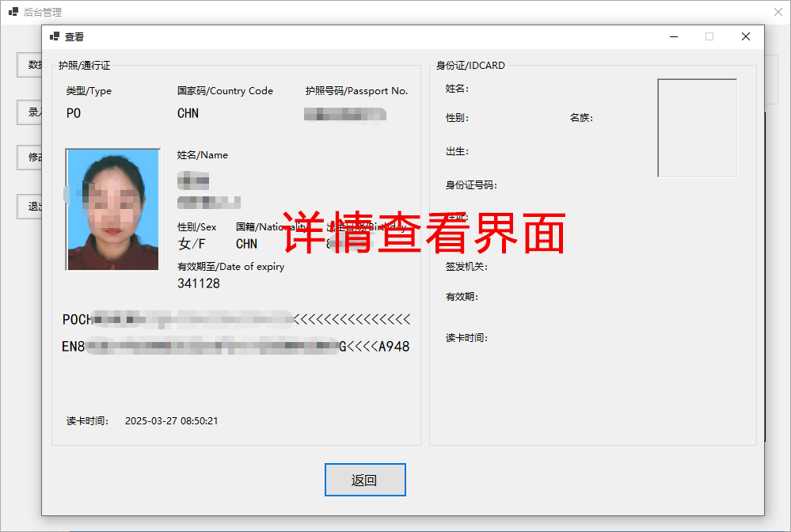Click the 退出 button at lower left
The image size is (791, 532).
(x=30, y=206)
